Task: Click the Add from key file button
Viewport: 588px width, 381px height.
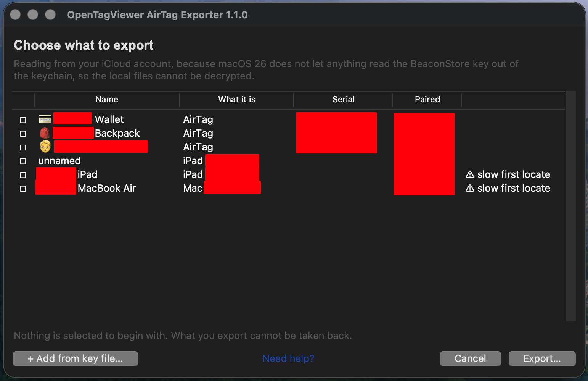Action: 76,358
